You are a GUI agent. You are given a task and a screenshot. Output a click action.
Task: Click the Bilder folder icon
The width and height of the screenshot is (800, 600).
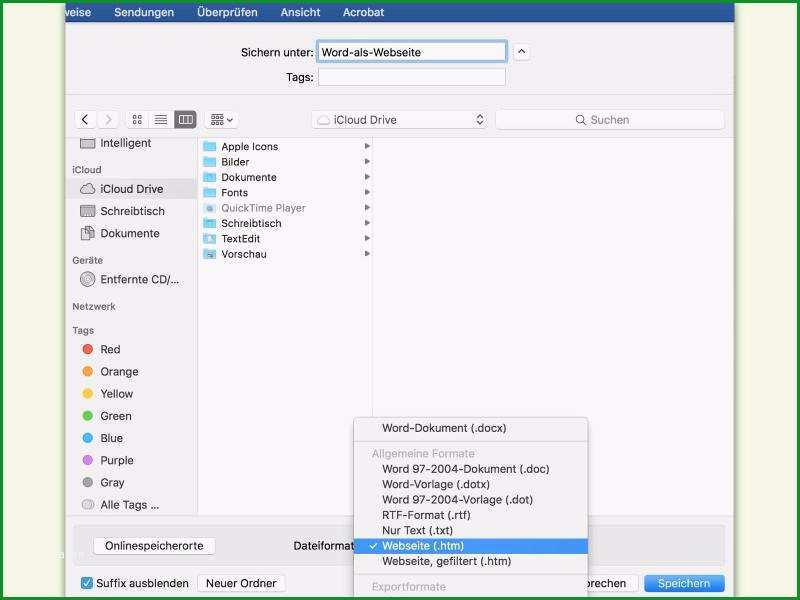click(210, 162)
